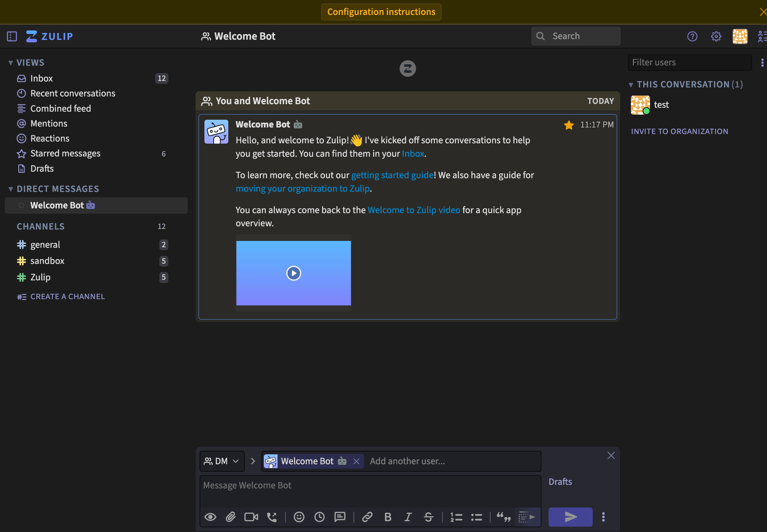767x532 pixels.
Task: Click the message compose text area
Action: [370, 492]
